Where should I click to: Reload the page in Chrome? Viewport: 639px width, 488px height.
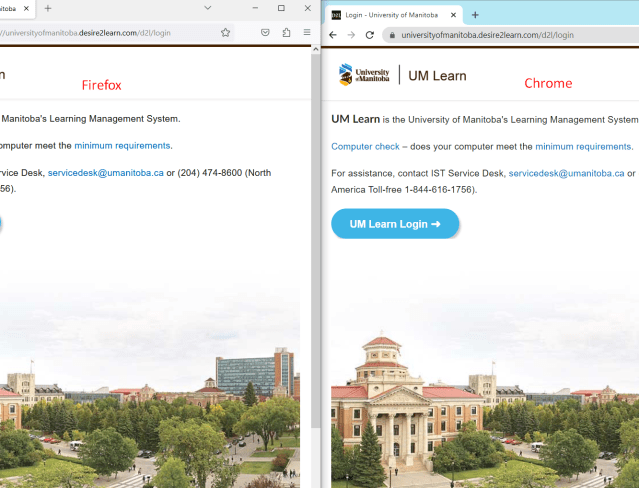[370, 35]
